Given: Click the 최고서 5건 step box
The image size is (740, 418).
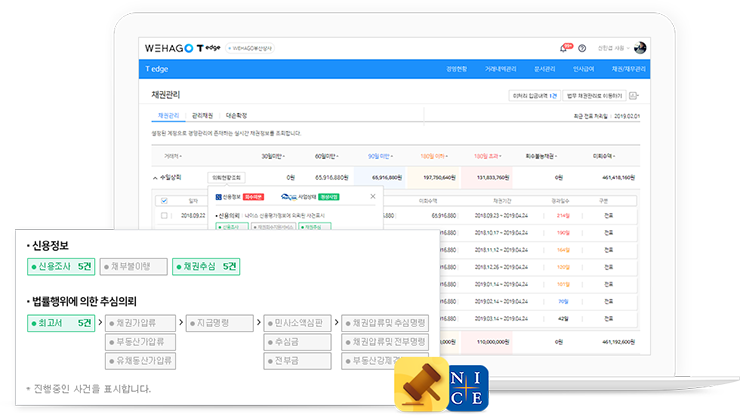Looking at the screenshot, I should coord(62,323).
